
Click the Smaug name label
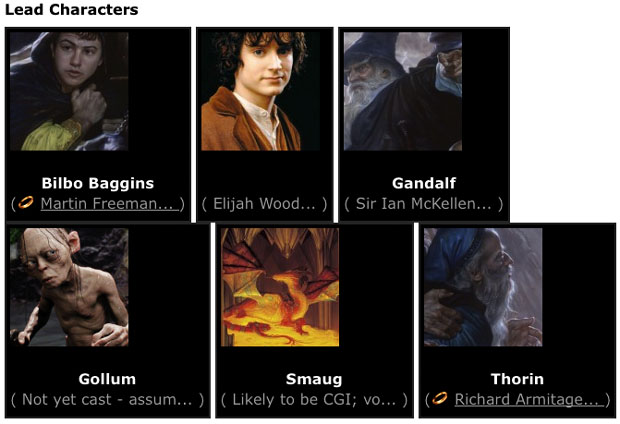coord(314,379)
